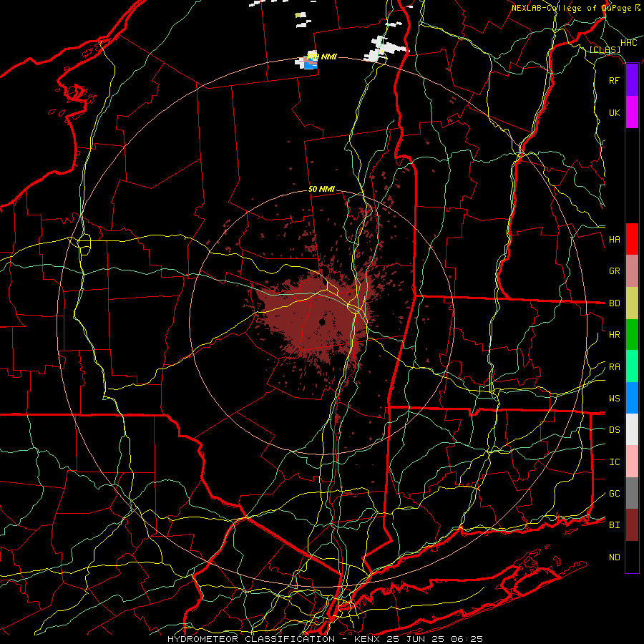The height and width of the screenshot is (644, 644).
Task: Click the HA legend label
Action: click(x=614, y=240)
